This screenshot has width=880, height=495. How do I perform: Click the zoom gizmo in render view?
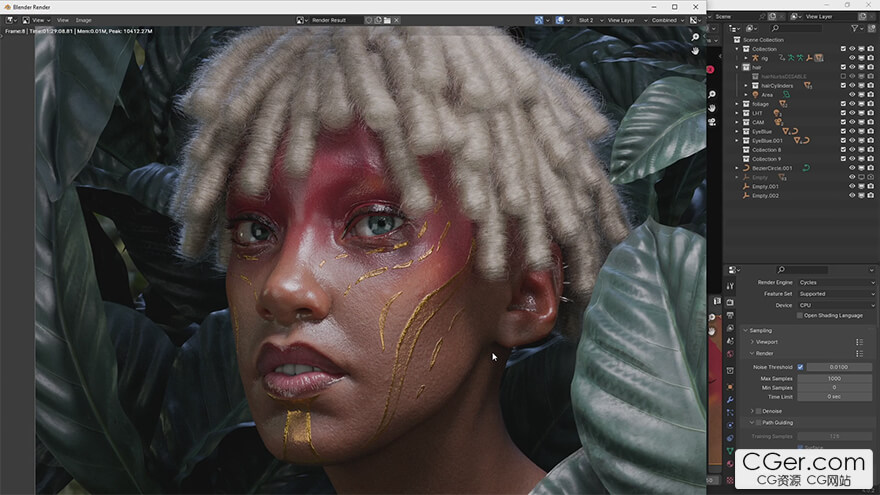(x=695, y=37)
